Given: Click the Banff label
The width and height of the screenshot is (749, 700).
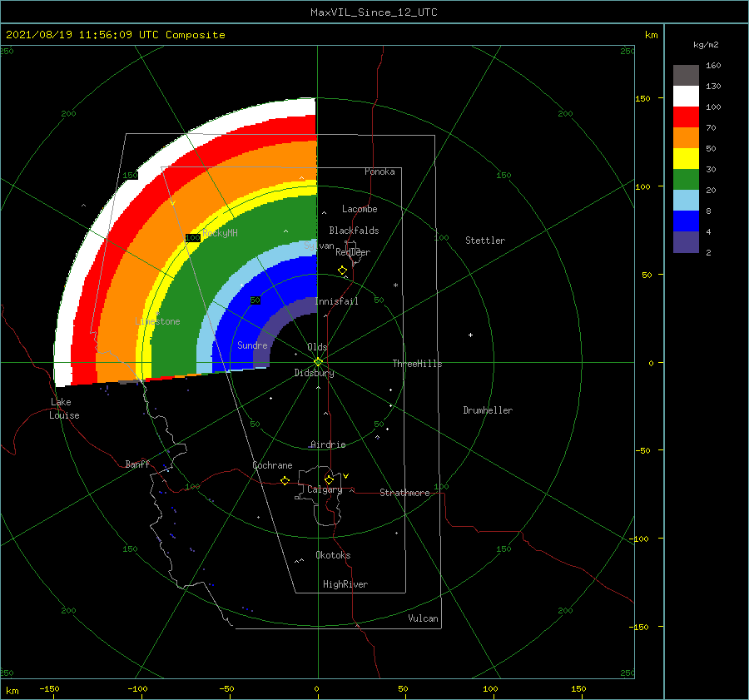Looking at the screenshot, I should [x=137, y=464].
